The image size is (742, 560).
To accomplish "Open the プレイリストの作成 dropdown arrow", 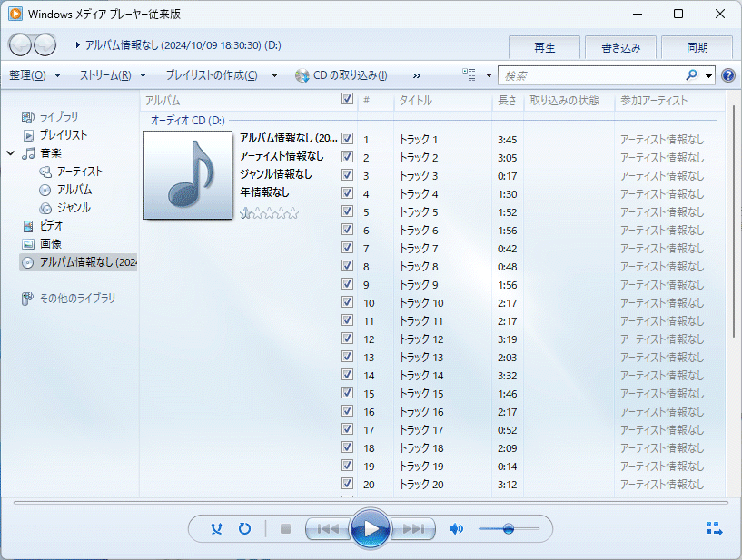I will click(x=274, y=75).
